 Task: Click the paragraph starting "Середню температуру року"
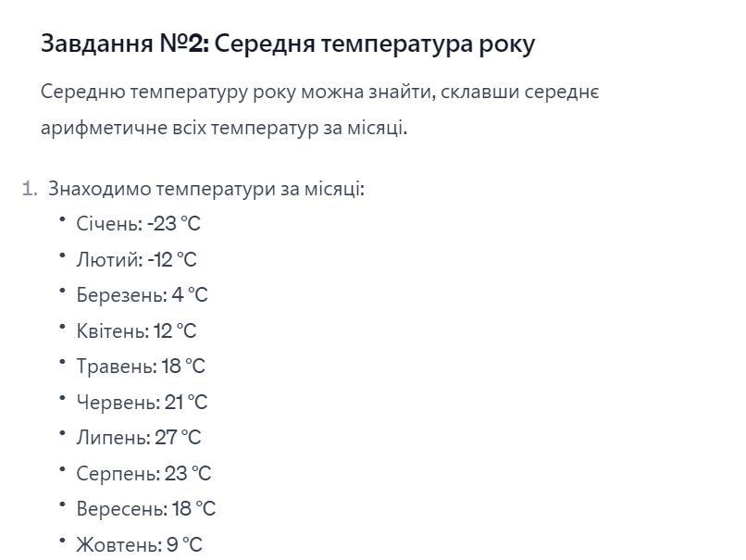[x=319, y=109]
